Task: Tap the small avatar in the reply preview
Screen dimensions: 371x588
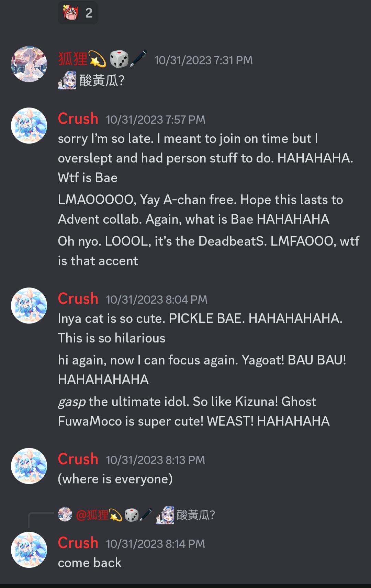Action: point(65,514)
